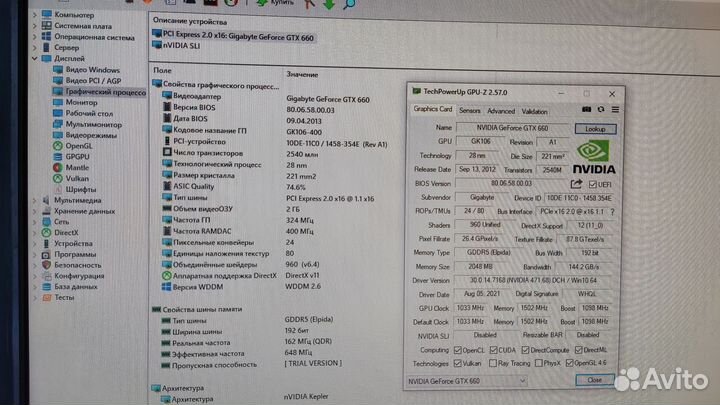The image size is (720, 405).
Task: Toggle the PhysX checkbox
Action: pyautogui.click(x=539, y=363)
